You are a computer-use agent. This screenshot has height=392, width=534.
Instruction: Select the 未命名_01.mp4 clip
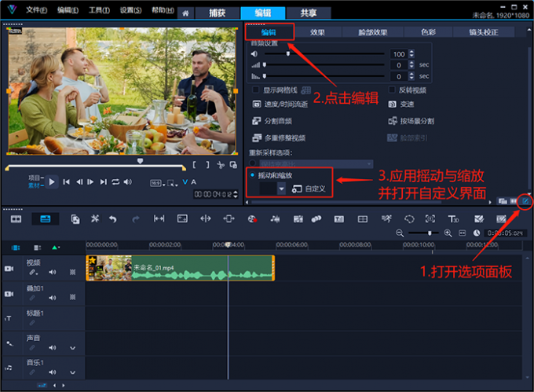click(x=180, y=268)
